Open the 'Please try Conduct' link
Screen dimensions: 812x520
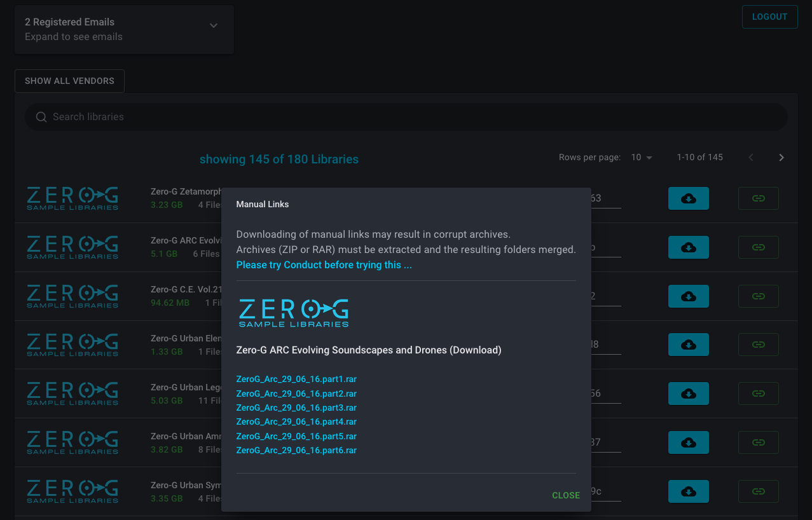click(x=324, y=265)
